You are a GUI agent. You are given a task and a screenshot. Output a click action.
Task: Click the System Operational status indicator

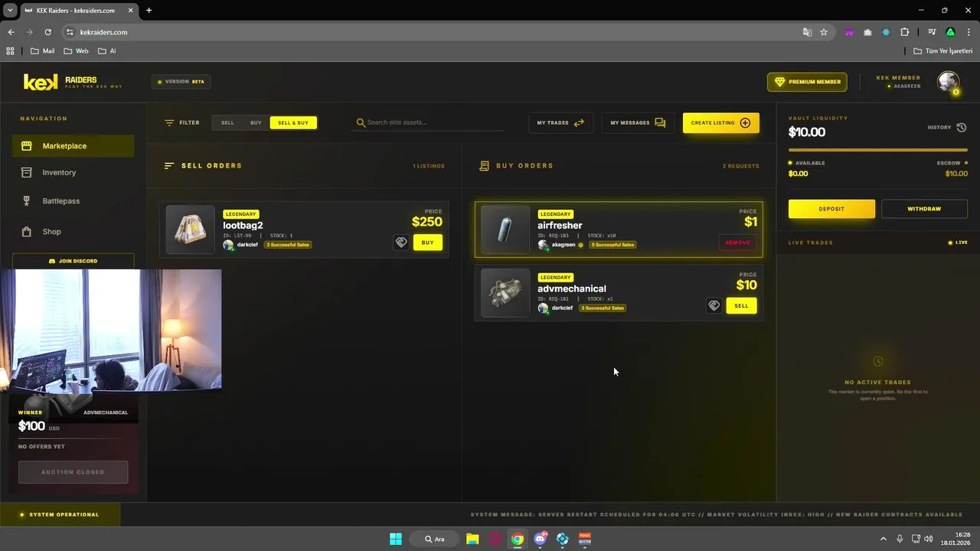click(x=60, y=515)
